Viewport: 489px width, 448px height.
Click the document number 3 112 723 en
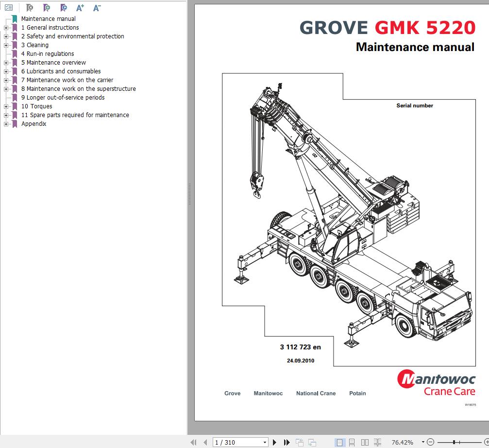(x=300, y=347)
